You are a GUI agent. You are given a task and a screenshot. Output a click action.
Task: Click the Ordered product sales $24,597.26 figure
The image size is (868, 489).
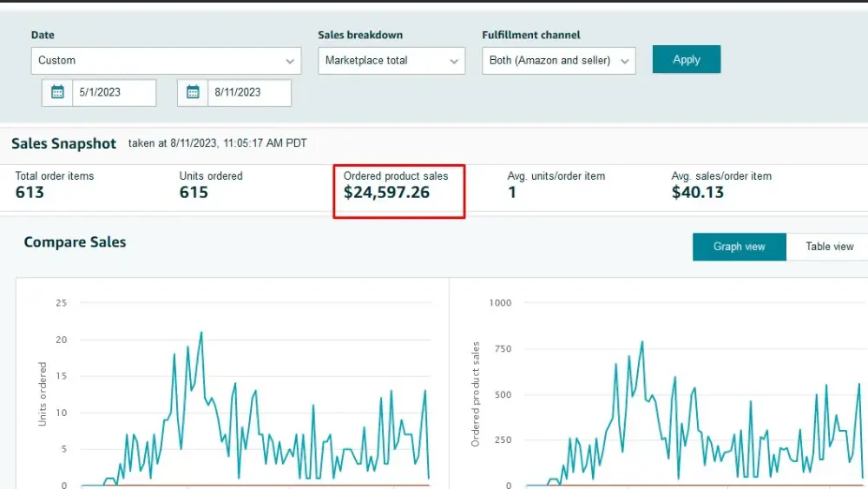386,192
